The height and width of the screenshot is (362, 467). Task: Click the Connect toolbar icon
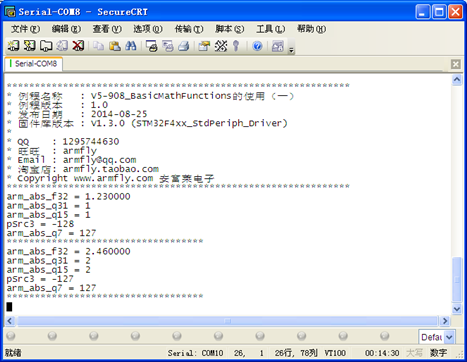point(13,46)
